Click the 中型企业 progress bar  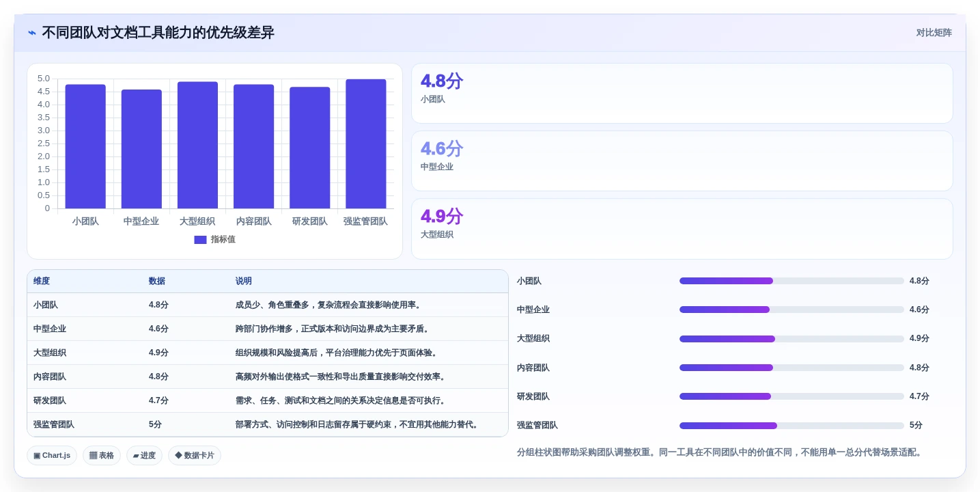tap(792, 310)
